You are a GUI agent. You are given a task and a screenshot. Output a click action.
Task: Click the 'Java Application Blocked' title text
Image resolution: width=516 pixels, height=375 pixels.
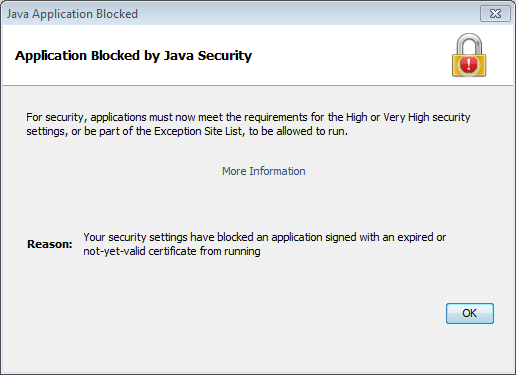[72, 14]
